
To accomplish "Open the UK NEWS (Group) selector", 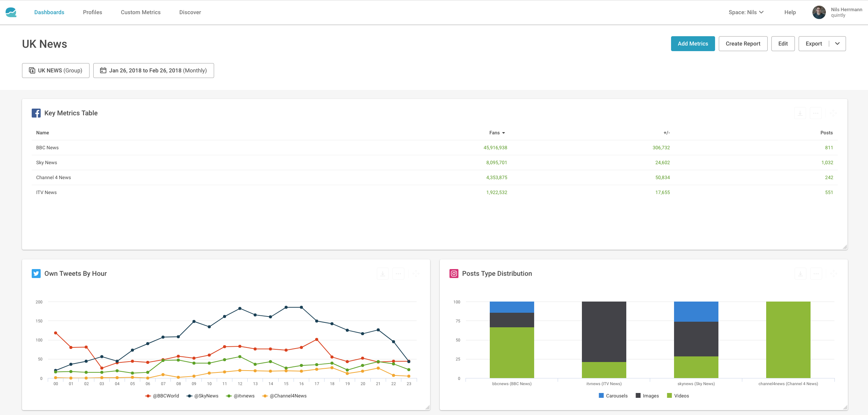I will (x=56, y=71).
